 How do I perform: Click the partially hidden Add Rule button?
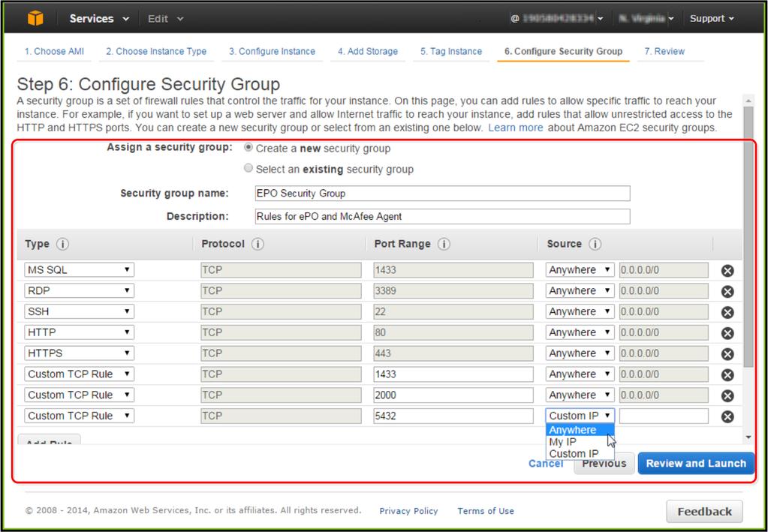click(49, 440)
